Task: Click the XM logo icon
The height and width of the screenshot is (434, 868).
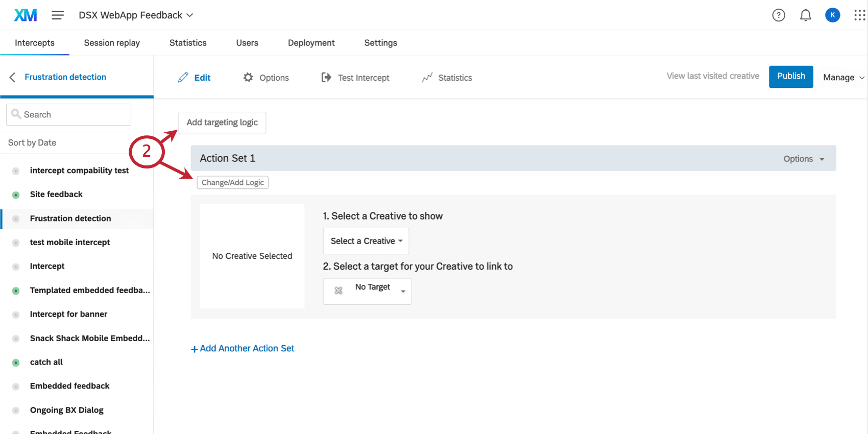Action: coord(26,15)
